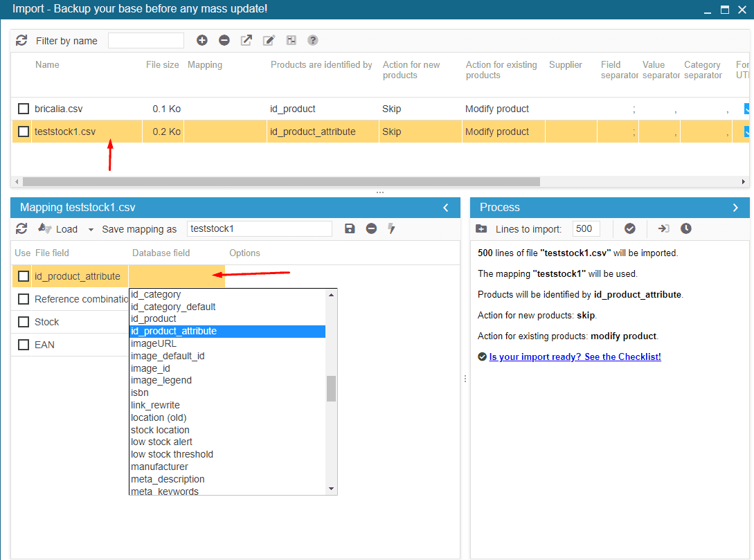Click the Load mapping icon
Screen dimensions: 754x560
point(45,228)
